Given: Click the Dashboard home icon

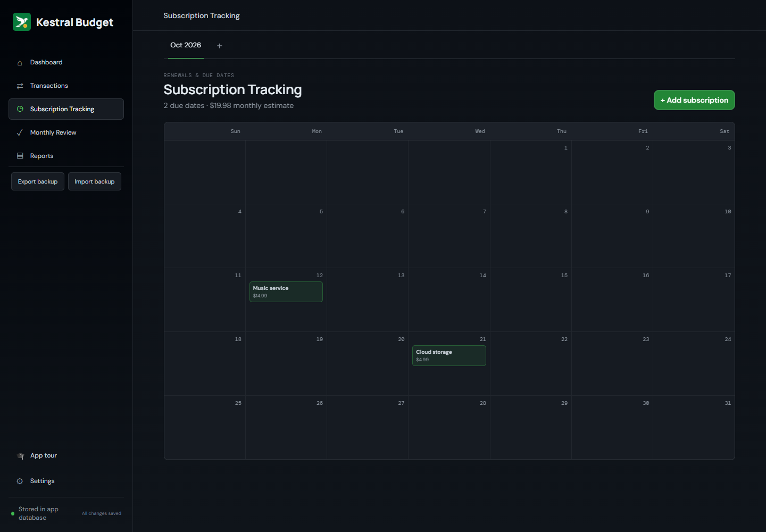Looking at the screenshot, I should tap(20, 63).
